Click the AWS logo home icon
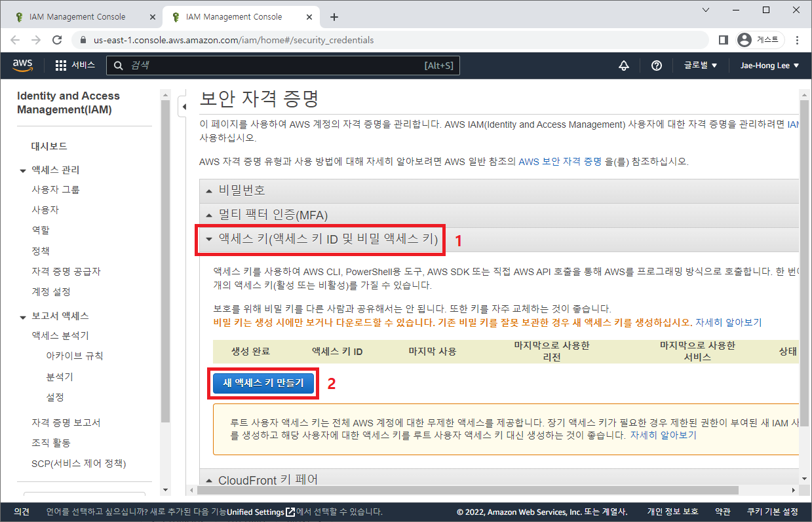This screenshot has height=522, width=812. 22,65
